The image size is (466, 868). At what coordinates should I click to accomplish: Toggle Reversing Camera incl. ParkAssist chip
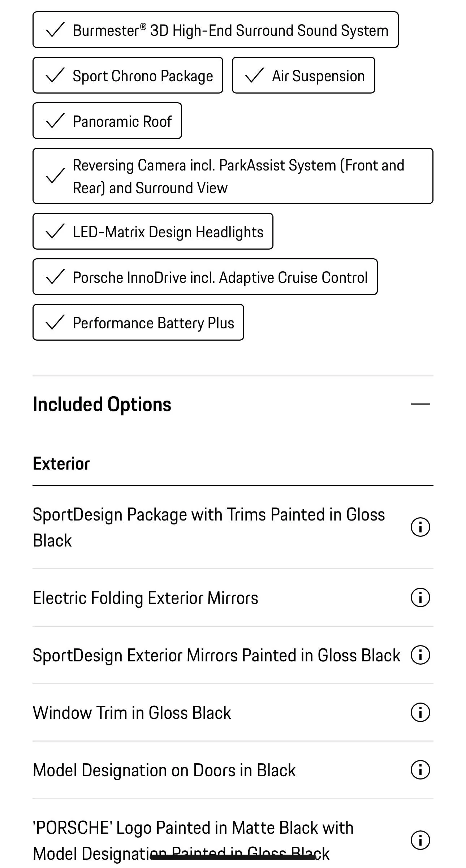pyautogui.click(x=233, y=176)
